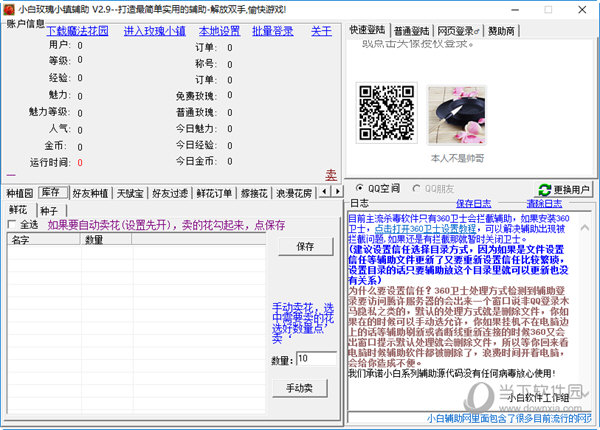
Task: Click the 数量 input field showing 10
Action: (316, 358)
